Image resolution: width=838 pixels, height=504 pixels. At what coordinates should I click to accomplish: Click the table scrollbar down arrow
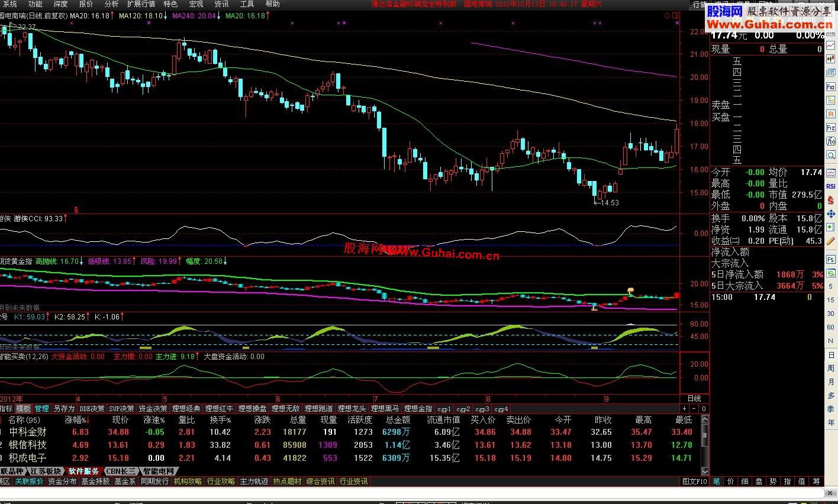(x=705, y=471)
